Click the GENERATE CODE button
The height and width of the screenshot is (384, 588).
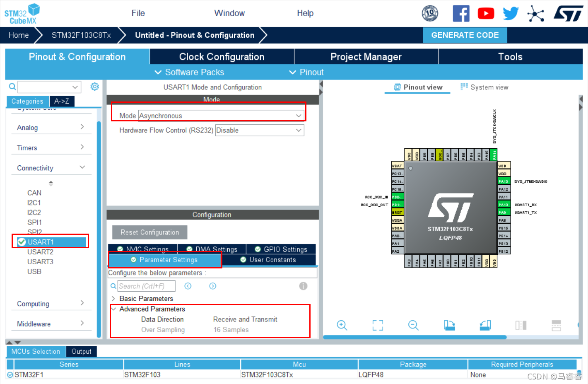point(465,35)
